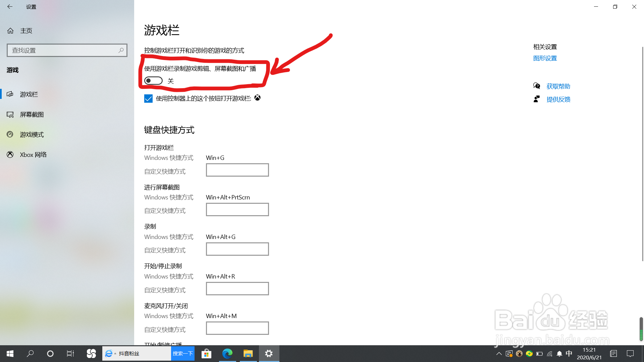Click the 主页 home icon
Viewport: 644px width, 362px height.
click(10, 31)
